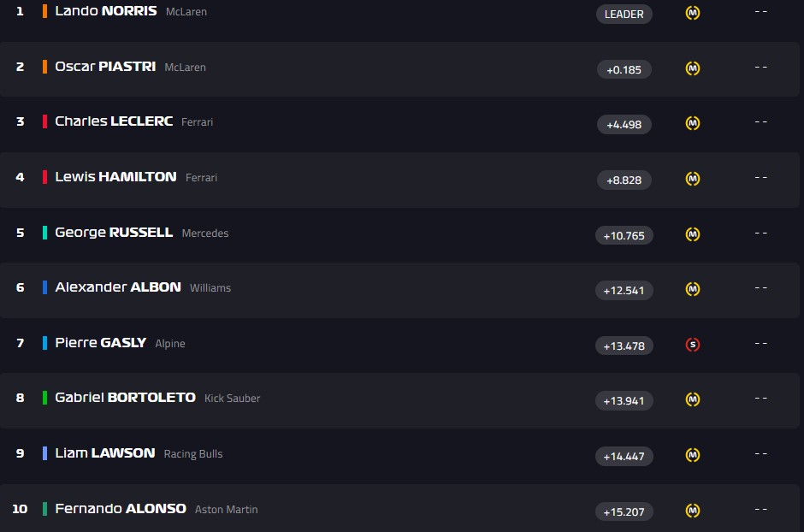Click the red Ferrari stripe beside Leclerc
The height and width of the screenshot is (532, 804).
click(x=44, y=121)
